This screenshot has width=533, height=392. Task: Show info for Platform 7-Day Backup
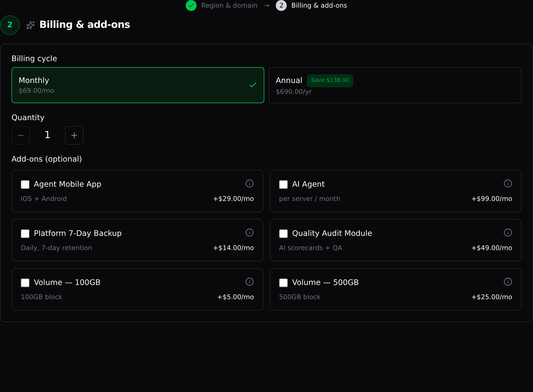(x=250, y=233)
